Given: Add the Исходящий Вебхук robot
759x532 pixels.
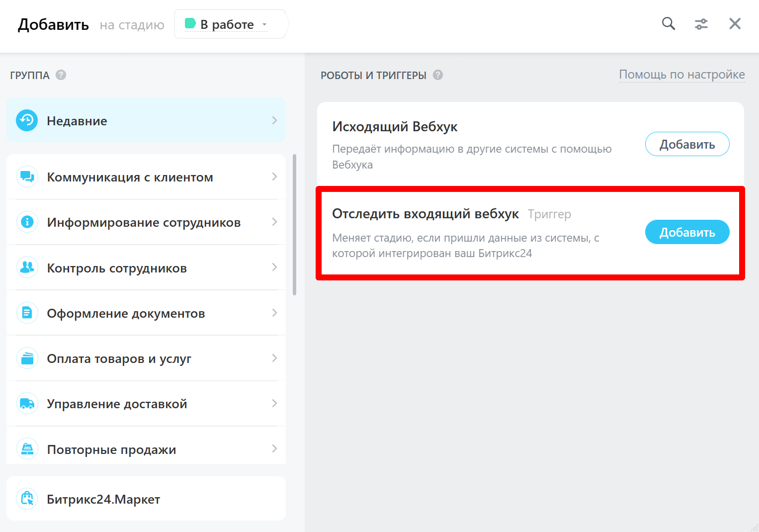Looking at the screenshot, I should 686,144.
